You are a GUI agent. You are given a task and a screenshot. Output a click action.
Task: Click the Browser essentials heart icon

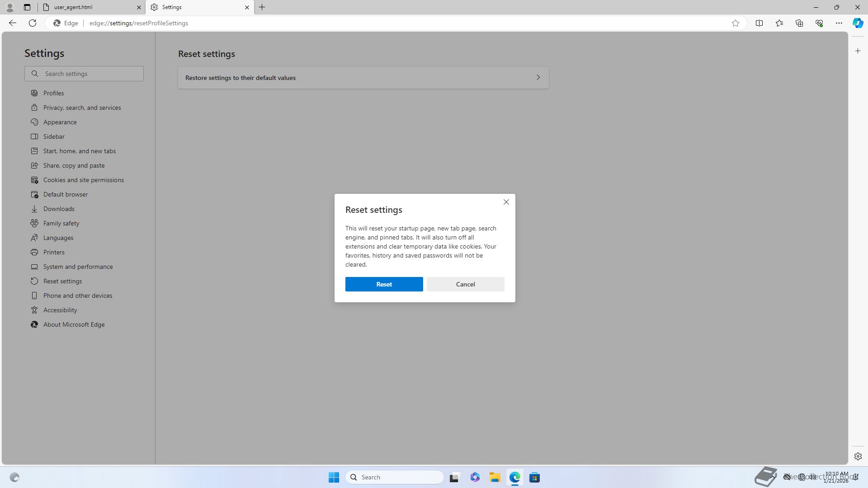pos(819,23)
